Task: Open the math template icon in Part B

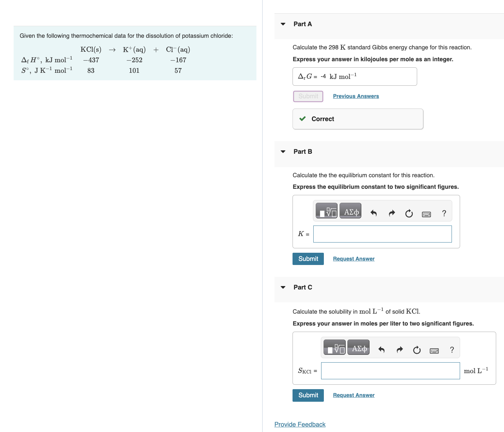Action: click(x=326, y=211)
